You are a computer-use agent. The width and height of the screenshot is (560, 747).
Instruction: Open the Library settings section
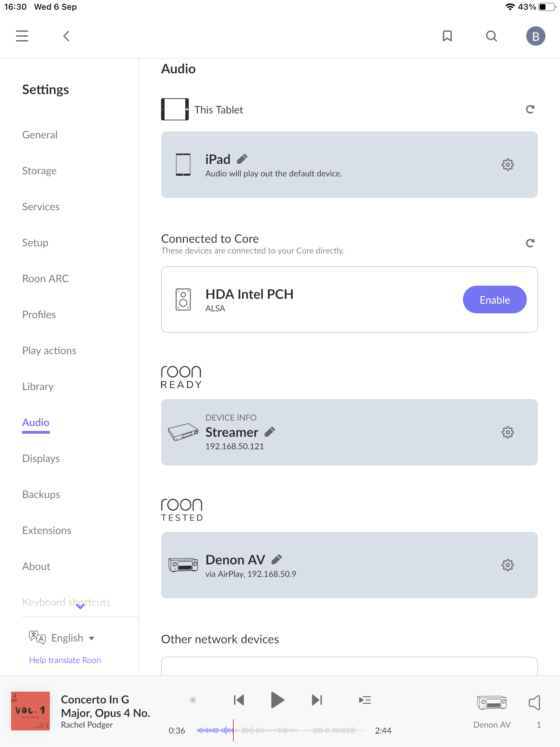(38, 387)
